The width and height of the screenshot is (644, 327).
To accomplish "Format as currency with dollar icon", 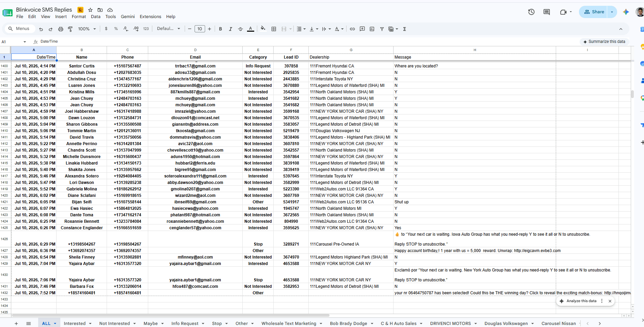I will tap(106, 29).
